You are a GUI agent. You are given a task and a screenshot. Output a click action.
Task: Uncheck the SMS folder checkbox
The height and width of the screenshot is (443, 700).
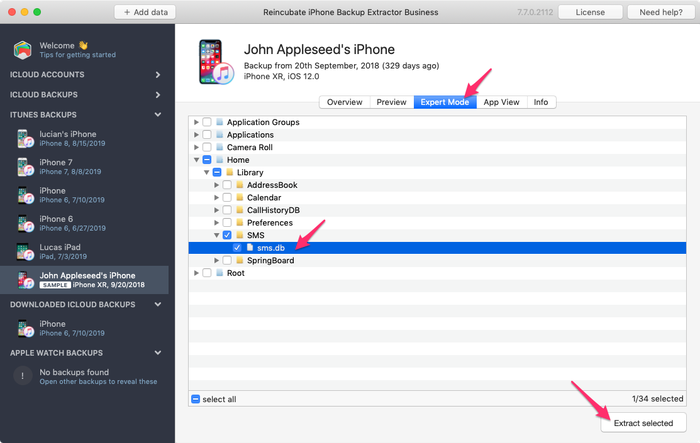pyautogui.click(x=227, y=235)
